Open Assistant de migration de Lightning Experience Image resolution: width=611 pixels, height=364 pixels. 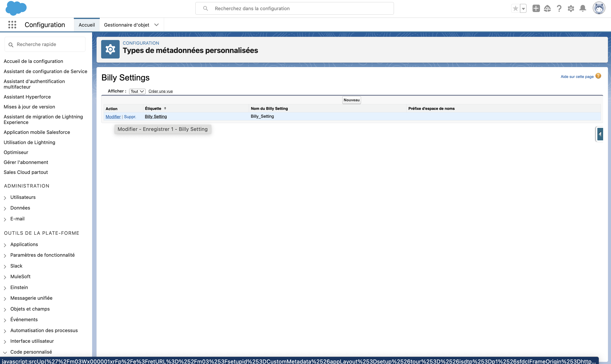43,120
